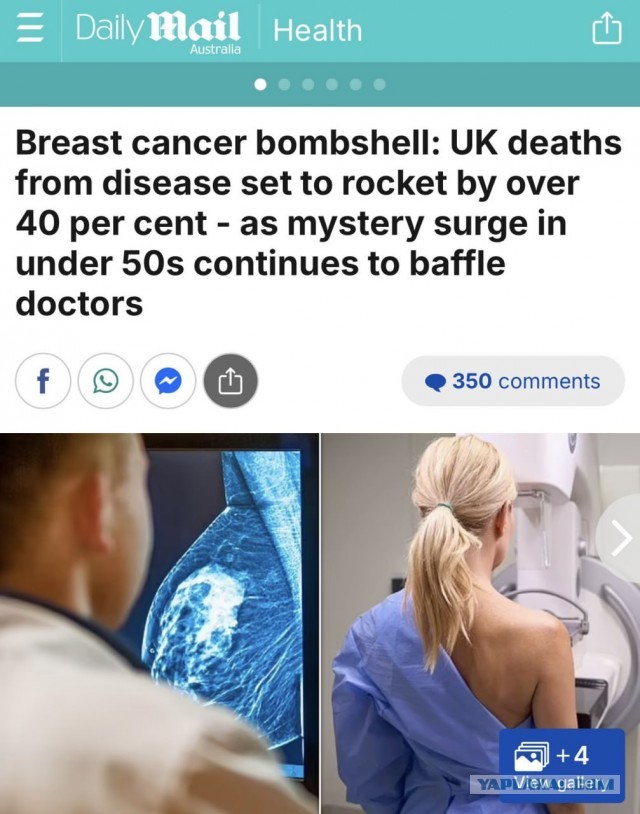This screenshot has width=640, height=814.
Task: Share article via Messenger
Action: pos(168,382)
